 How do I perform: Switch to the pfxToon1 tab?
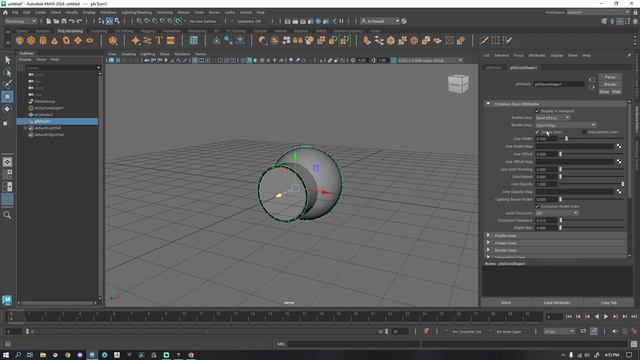[x=494, y=67]
